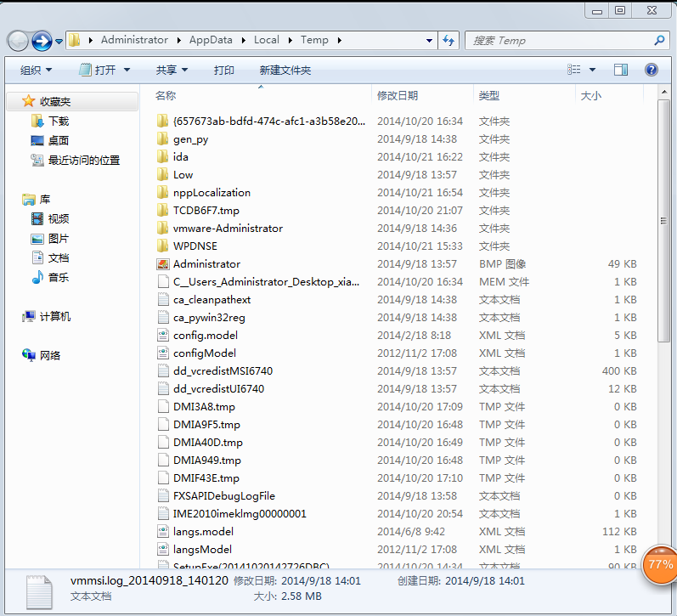Expand the 打开 dropdown arrow
The image size is (677, 616).
[127, 70]
